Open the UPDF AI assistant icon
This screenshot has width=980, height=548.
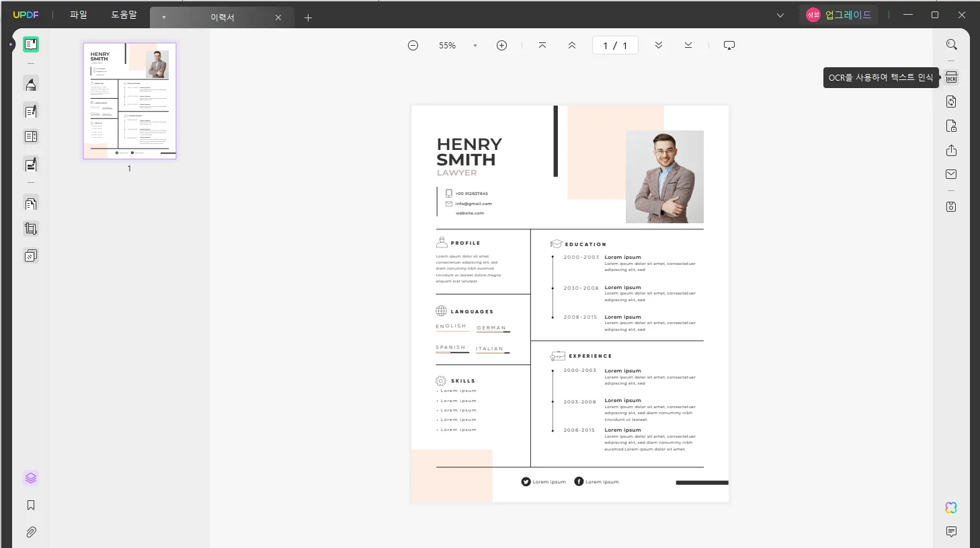click(x=951, y=508)
